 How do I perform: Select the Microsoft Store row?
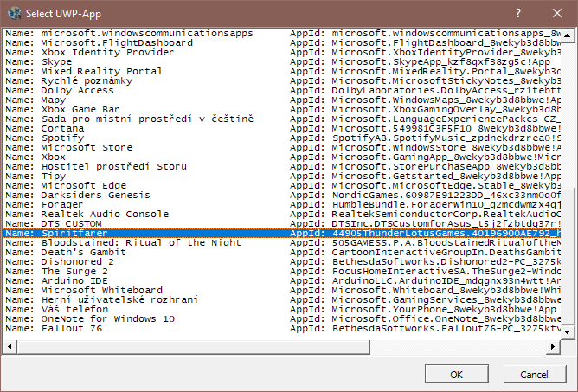(x=281, y=147)
